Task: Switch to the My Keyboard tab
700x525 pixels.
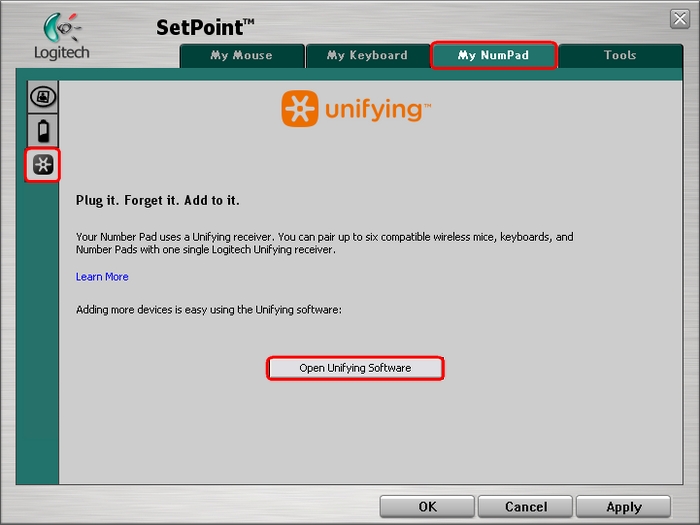Action: point(367,55)
